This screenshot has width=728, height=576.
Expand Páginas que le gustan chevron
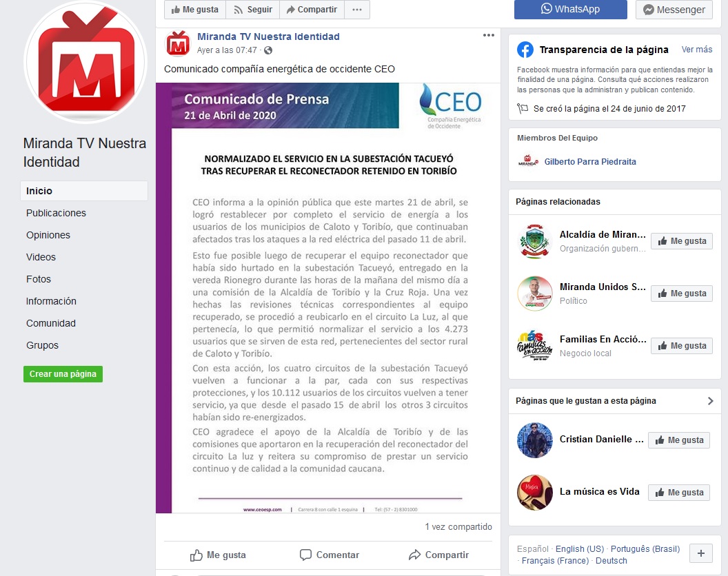[710, 401]
